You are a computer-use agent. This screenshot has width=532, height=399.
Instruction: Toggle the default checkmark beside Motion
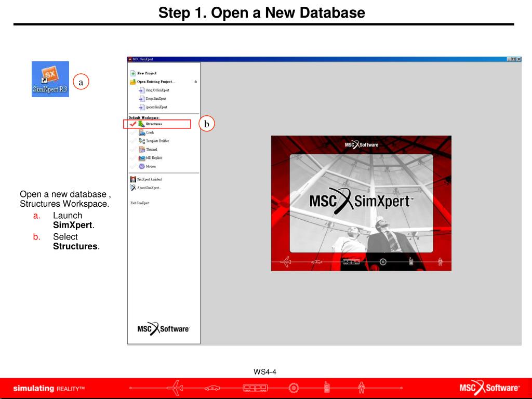(x=132, y=166)
